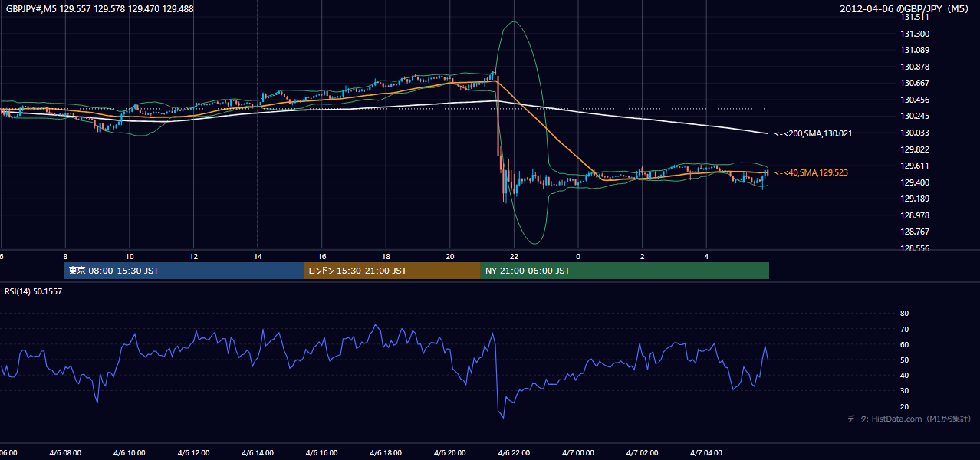
Task: Click the 4/7 00:00 bottom time label
Action: coord(578,453)
